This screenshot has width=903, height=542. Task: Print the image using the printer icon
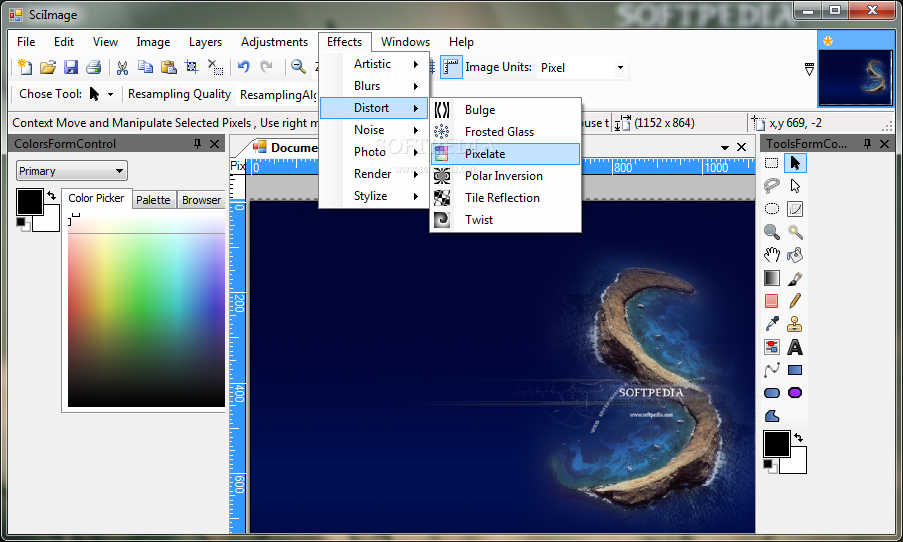tap(93, 67)
